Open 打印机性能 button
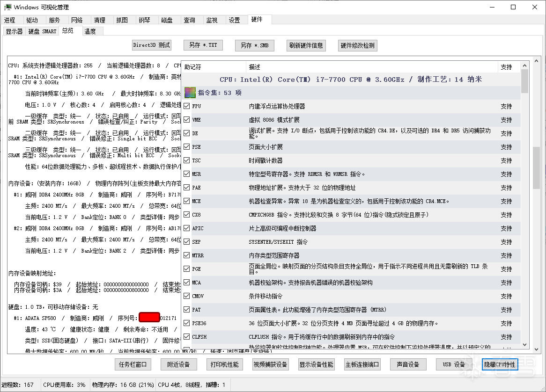This screenshot has width=546, height=392. pyautogui.click(x=225, y=364)
